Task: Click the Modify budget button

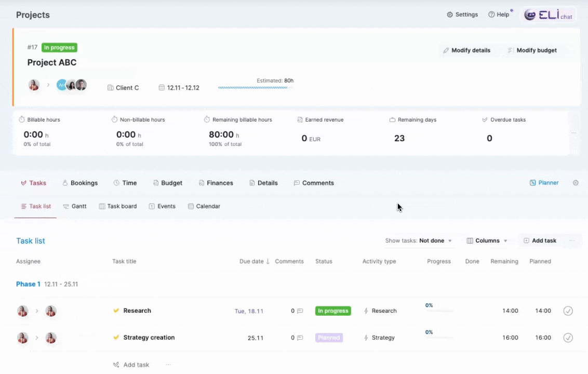Action: (x=532, y=50)
